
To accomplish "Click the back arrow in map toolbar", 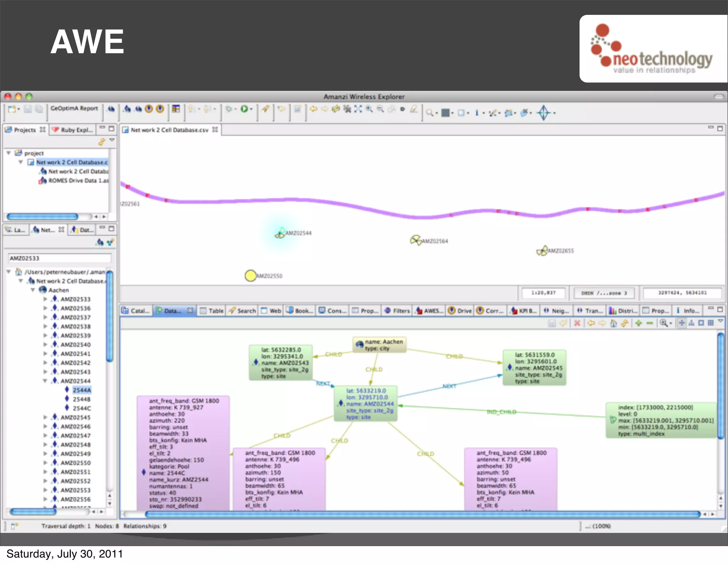I will tap(313, 109).
